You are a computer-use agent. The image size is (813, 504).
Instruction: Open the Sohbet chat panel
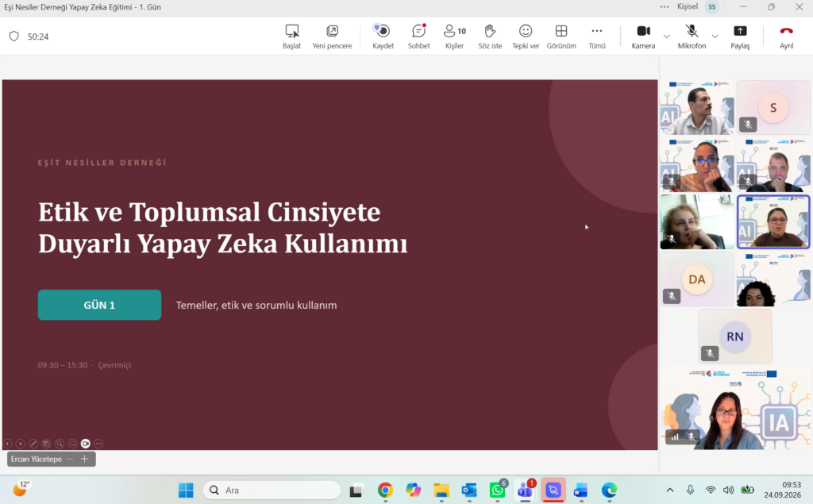418,37
